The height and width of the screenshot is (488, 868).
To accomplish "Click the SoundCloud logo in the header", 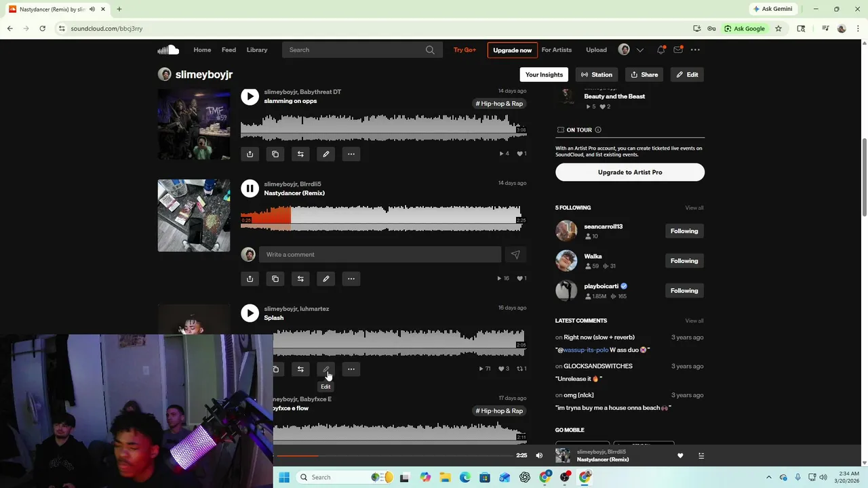I will click(168, 49).
